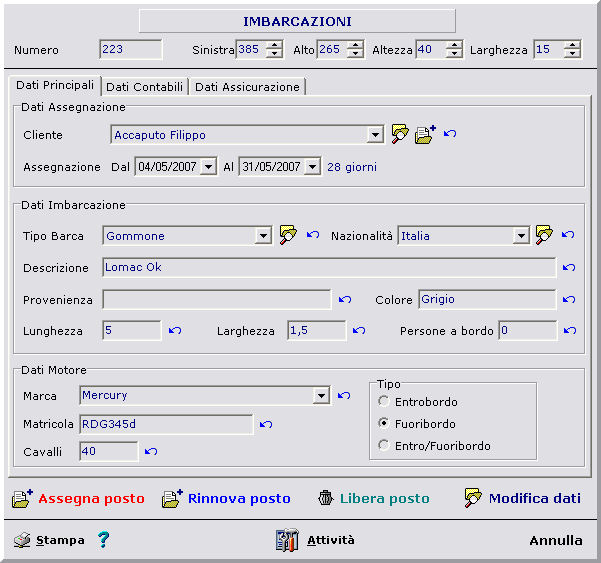Search boat types next to Tipo Barca
Viewport: 601px width, 563px height.
288,235
